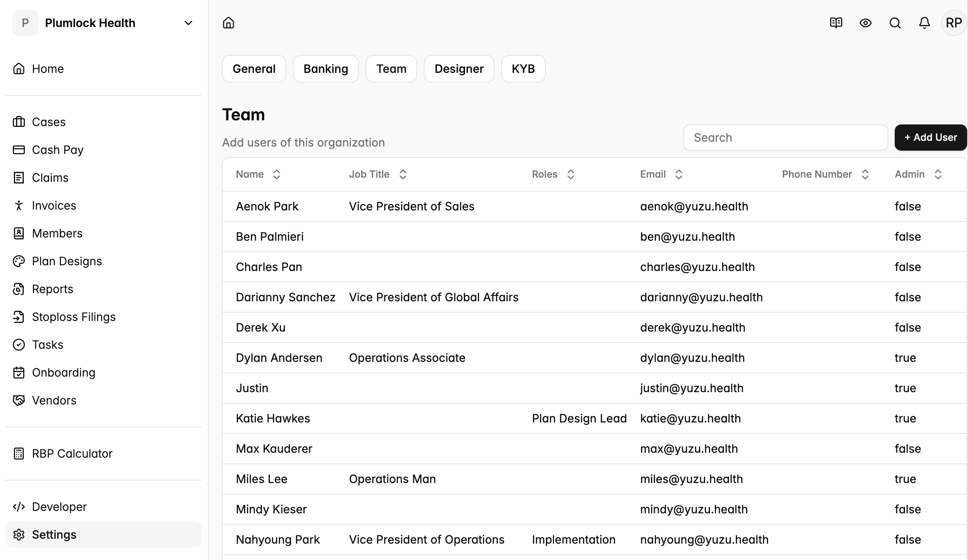Click the home breadcrumb icon
The height and width of the screenshot is (560, 968).
[228, 23]
